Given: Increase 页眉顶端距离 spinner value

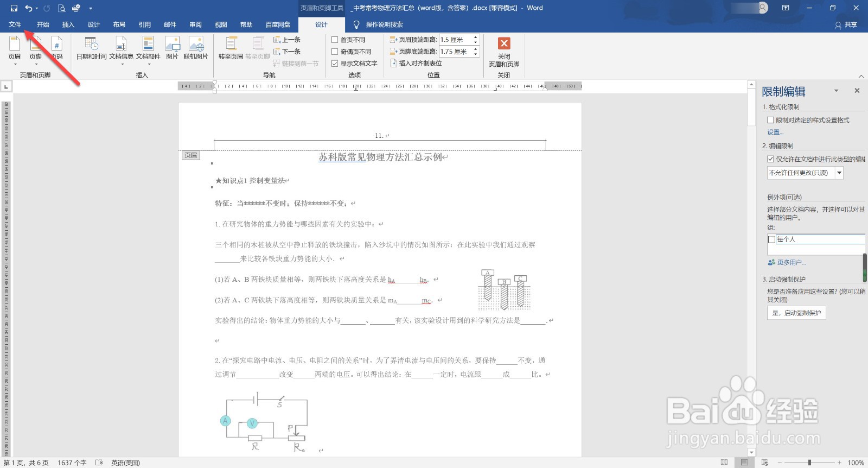Looking at the screenshot, I should click(x=476, y=37).
